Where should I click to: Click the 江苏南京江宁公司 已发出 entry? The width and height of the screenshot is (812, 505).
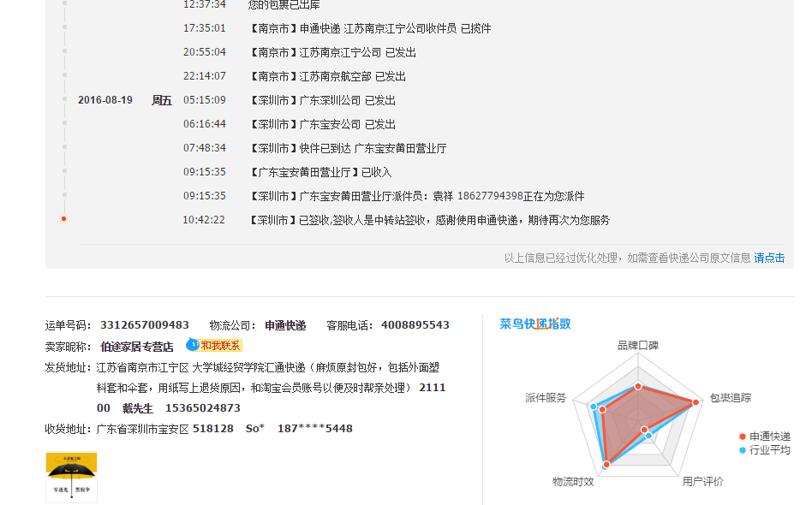[x=333, y=53]
